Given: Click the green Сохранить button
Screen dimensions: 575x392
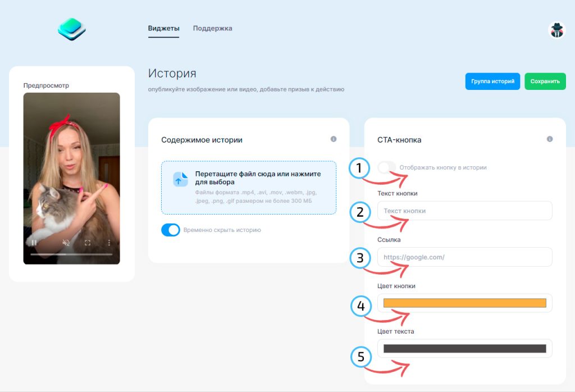Looking at the screenshot, I should (545, 81).
